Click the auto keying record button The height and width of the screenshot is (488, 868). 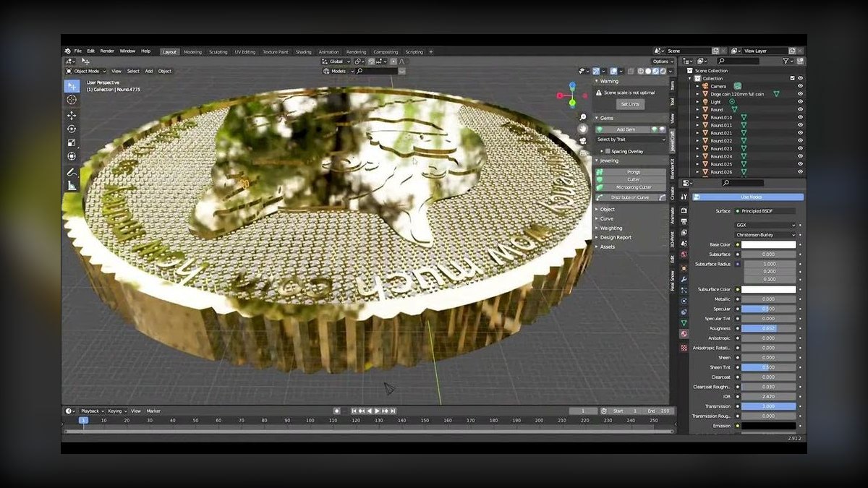336,411
